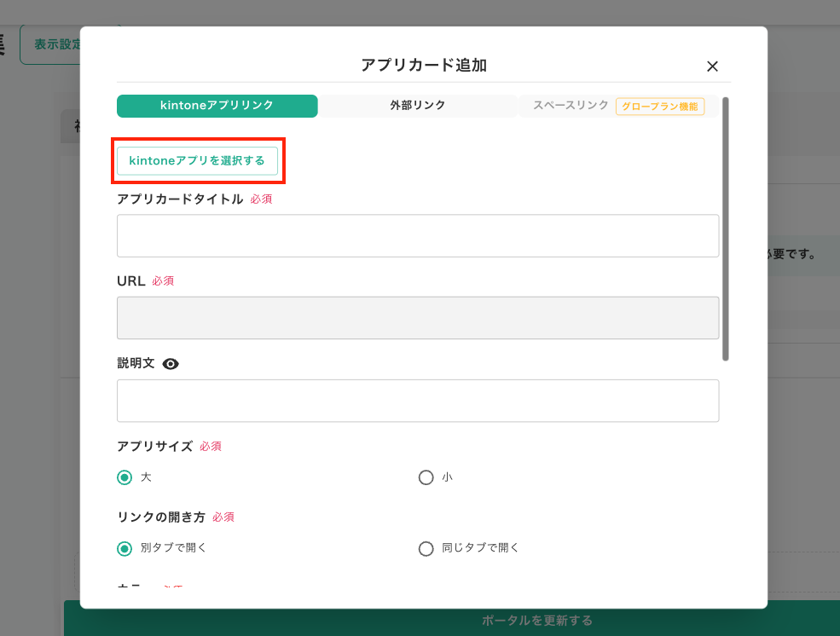Image resolution: width=840 pixels, height=636 pixels.
Task: Click the 必須 badge beside URL
Action: (162, 280)
